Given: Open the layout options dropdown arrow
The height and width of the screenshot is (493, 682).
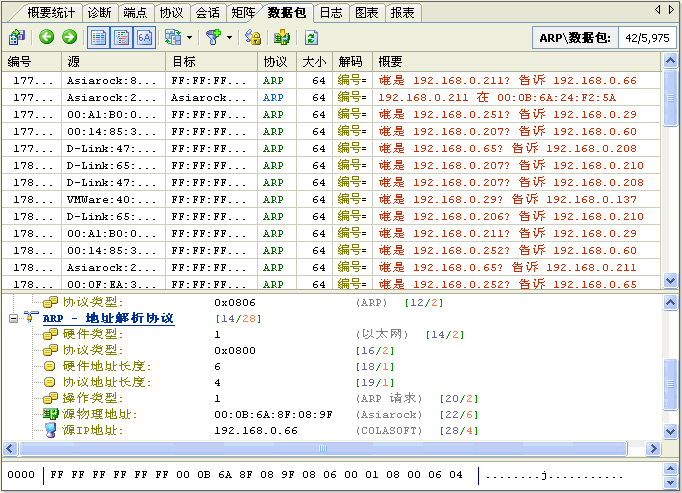Looking at the screenshot, I should point(189,38).
